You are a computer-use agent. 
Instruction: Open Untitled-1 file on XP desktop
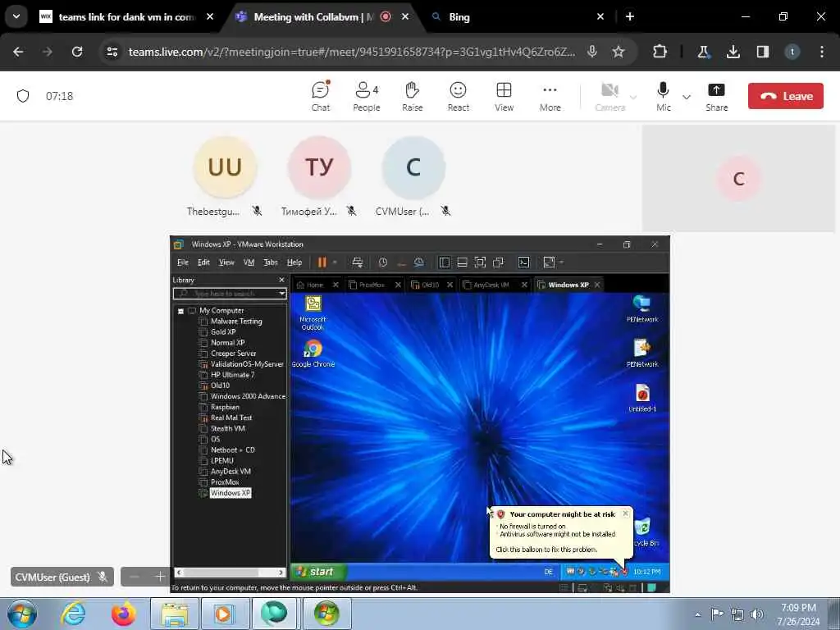pyautogui.click(x=642, y=398)
